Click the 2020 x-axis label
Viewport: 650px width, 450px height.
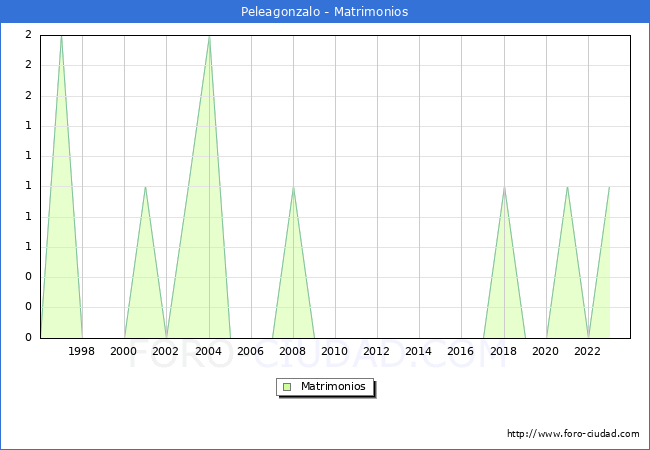pos(545,351)
